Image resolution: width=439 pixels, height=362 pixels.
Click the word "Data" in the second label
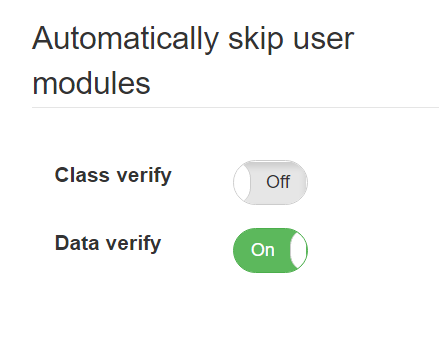point(77,243)
